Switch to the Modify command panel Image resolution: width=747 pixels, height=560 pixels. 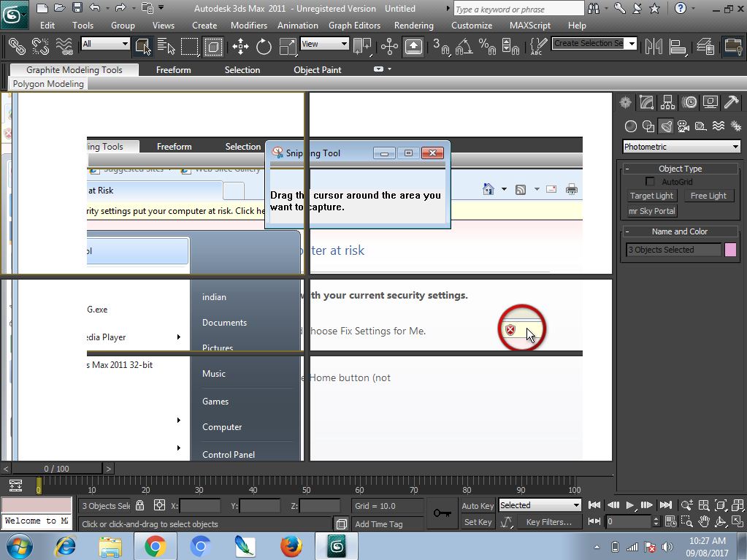point(646,102)
